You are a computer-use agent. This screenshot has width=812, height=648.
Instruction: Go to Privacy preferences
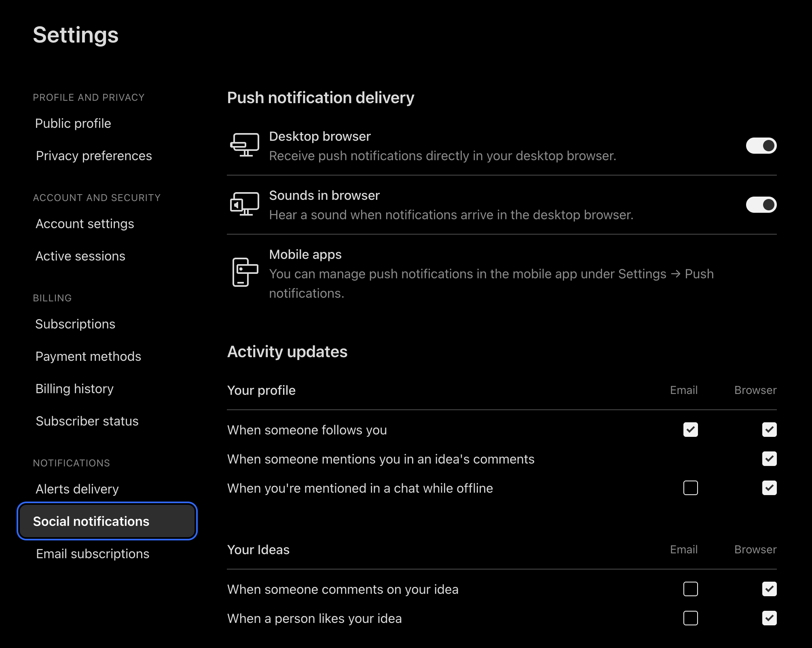click(94, 156)
